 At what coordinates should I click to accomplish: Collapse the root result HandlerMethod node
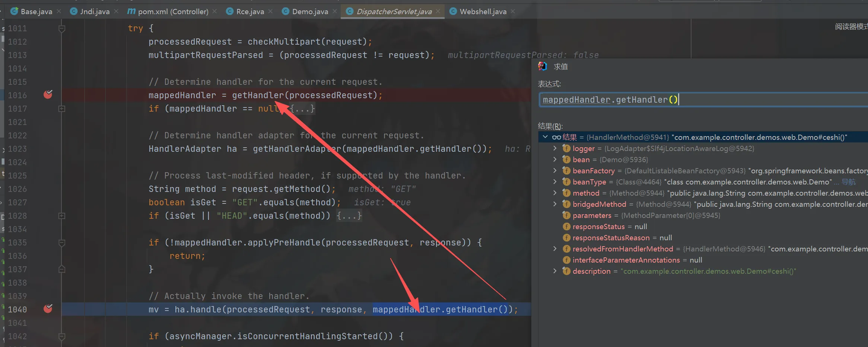tap(545, 137)
